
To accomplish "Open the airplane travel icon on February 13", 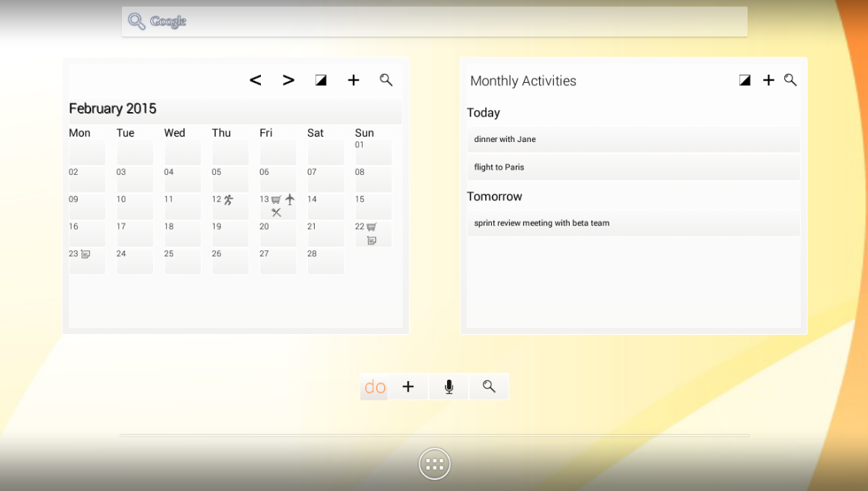I will point(290,200).
